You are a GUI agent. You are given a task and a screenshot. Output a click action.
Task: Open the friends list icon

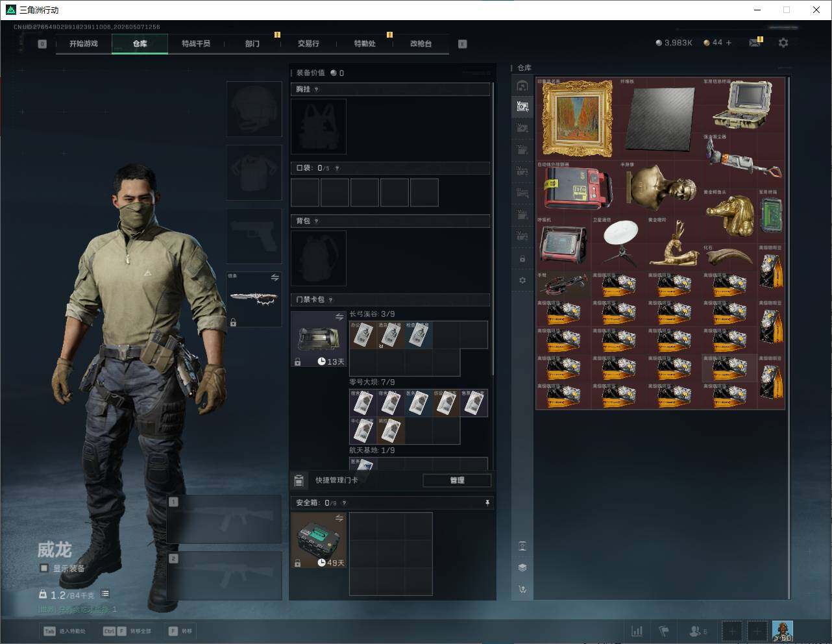pos(698,630)
